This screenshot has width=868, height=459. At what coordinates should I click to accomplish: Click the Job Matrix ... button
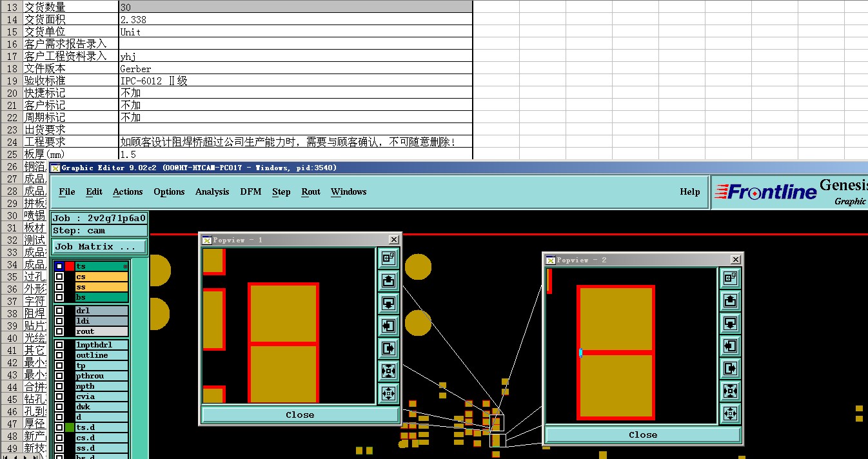coord(99,246)
